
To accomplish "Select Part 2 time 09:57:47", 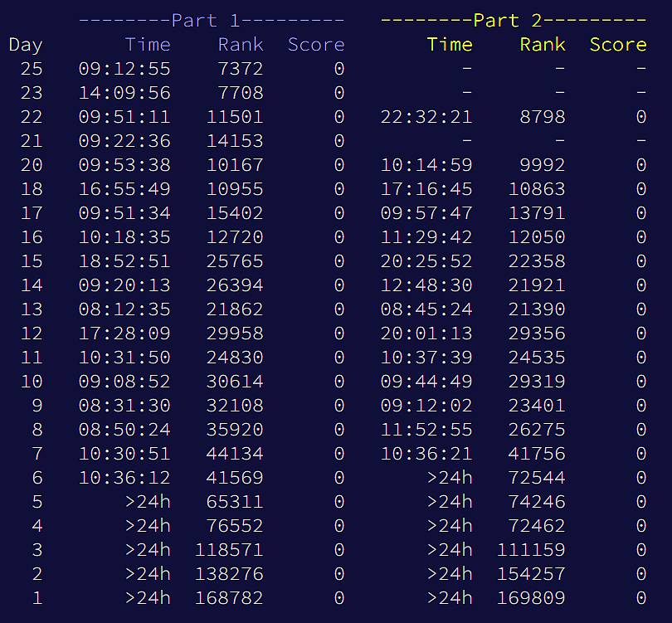I will click(426, 213).
